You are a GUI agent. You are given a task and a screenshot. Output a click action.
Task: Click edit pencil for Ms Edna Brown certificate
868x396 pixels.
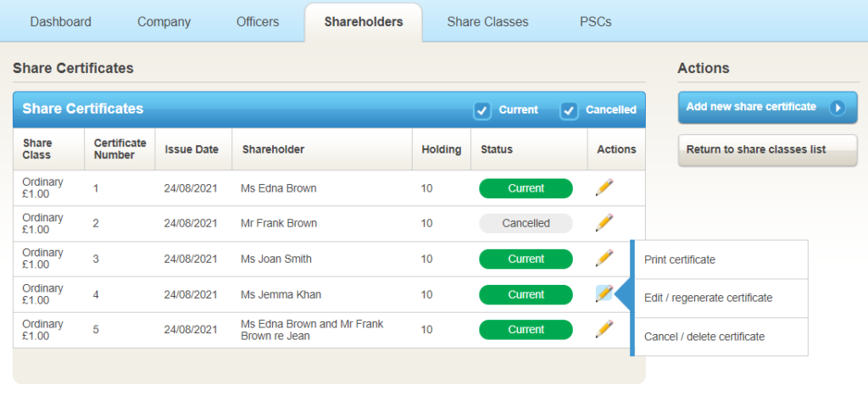604,187
